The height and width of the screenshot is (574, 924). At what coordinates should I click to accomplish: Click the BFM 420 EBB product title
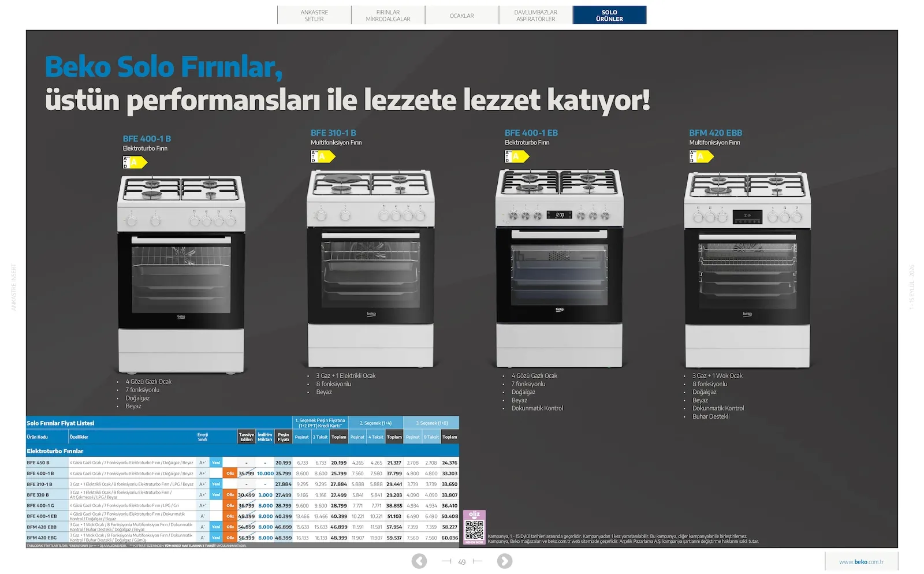[x=716, y=133]
